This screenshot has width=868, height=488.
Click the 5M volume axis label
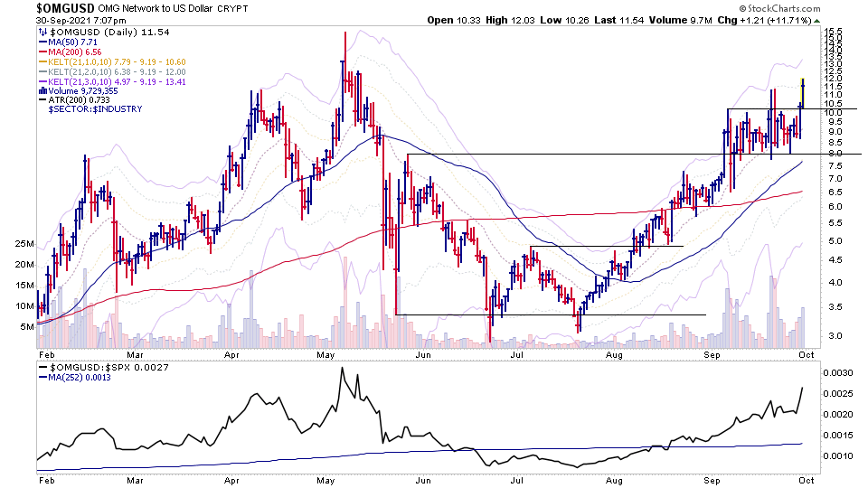click(x=27, y=327)
